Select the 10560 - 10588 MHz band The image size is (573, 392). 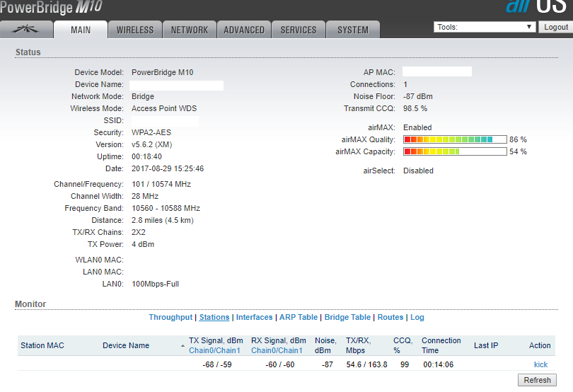pos(166,208)
